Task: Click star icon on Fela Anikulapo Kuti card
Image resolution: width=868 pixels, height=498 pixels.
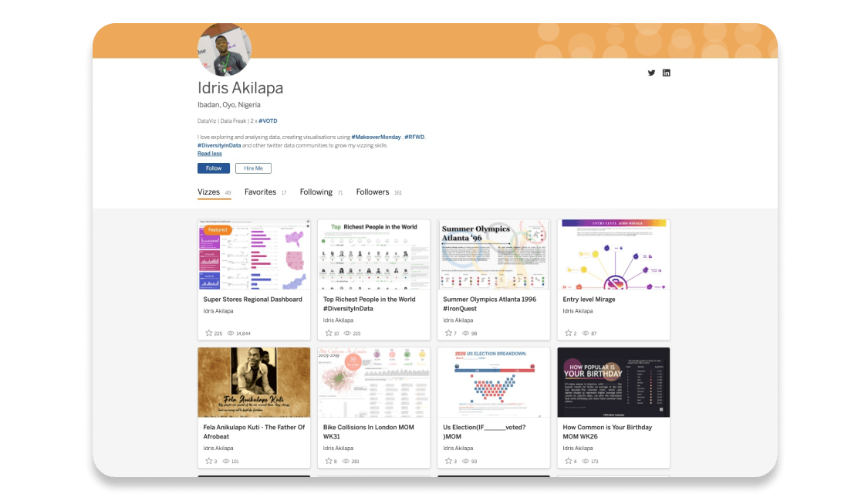Action: (x=208, y=461)
